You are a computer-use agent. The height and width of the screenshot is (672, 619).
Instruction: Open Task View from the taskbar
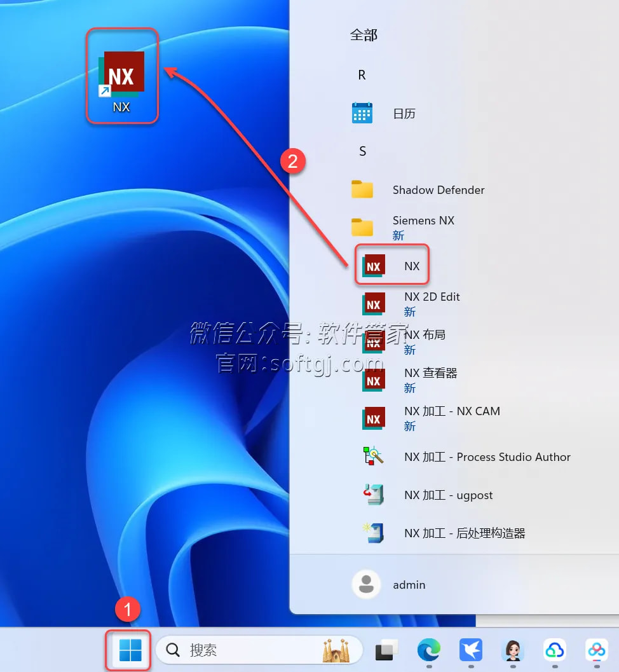tap(386, 650)
